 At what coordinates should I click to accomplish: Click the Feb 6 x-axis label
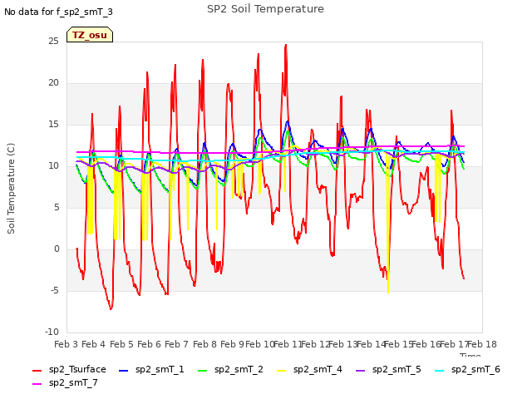[149, 344]
